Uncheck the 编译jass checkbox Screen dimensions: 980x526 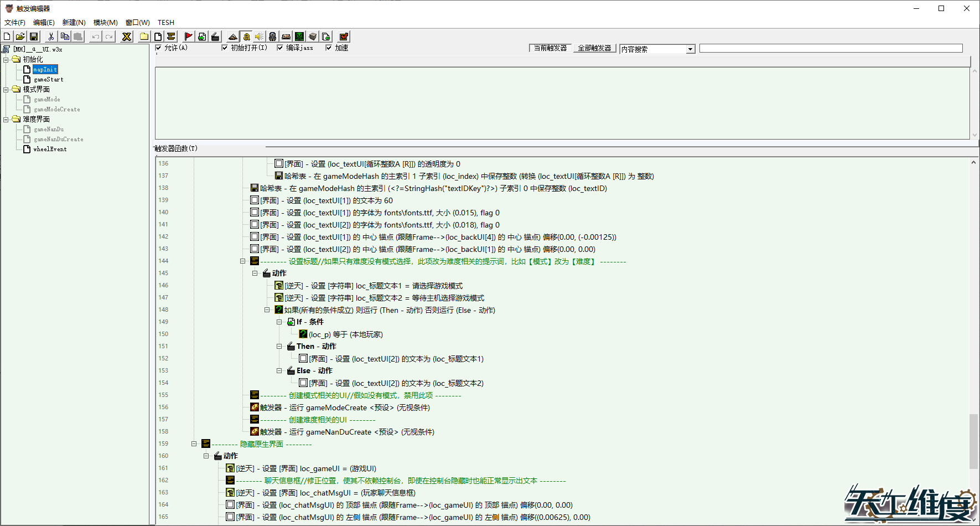(280, 48)
